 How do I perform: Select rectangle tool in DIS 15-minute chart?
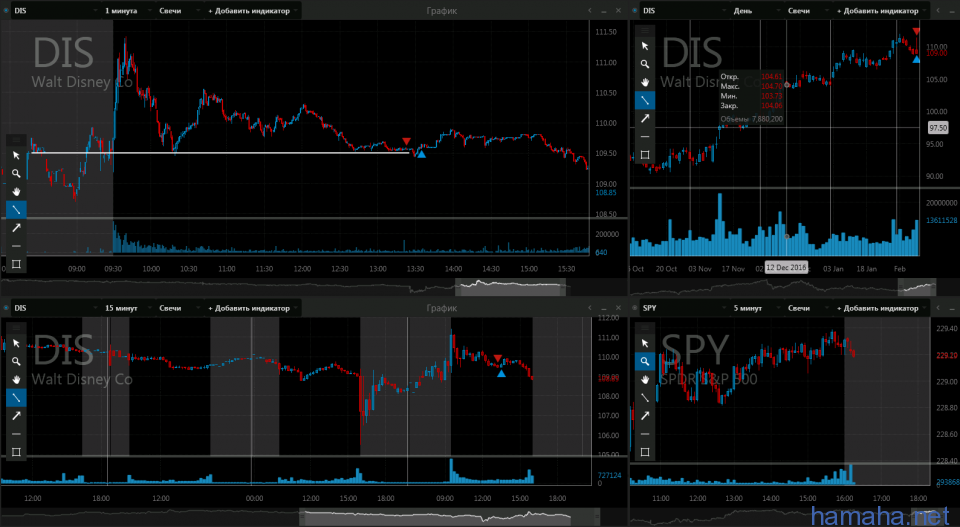pos(17,452)
